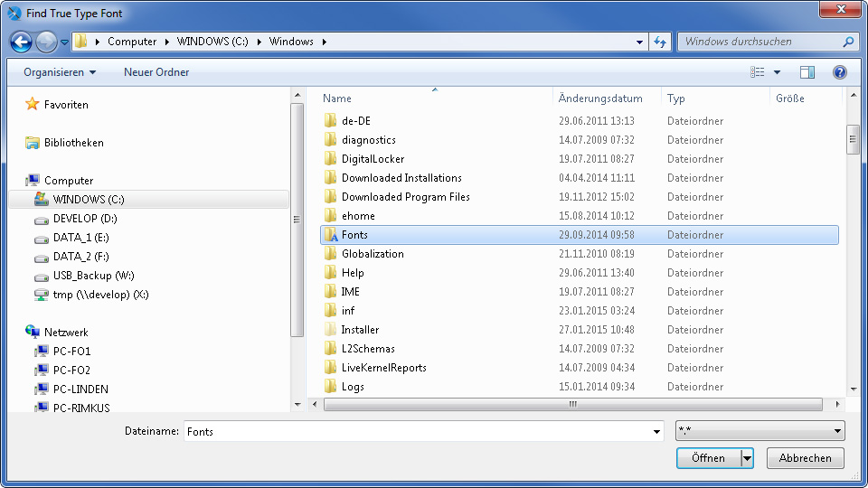
Task: Open the view options dropdown arrow
Action: [777, 72]
